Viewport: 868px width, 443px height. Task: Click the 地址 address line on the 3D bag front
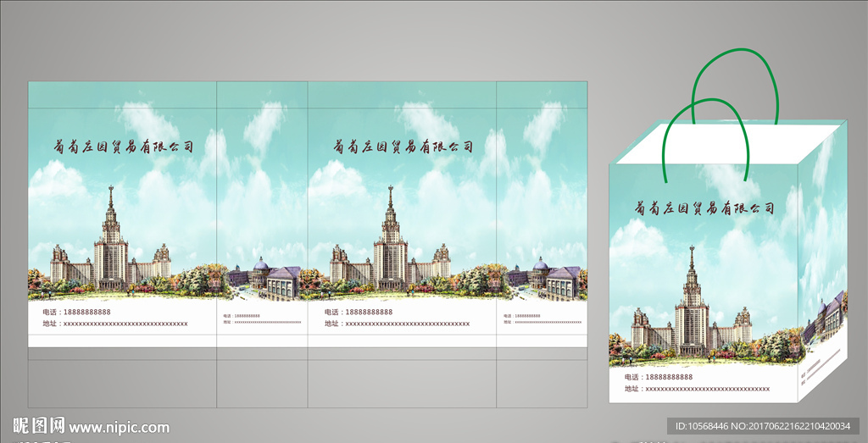tap(697, 389)
